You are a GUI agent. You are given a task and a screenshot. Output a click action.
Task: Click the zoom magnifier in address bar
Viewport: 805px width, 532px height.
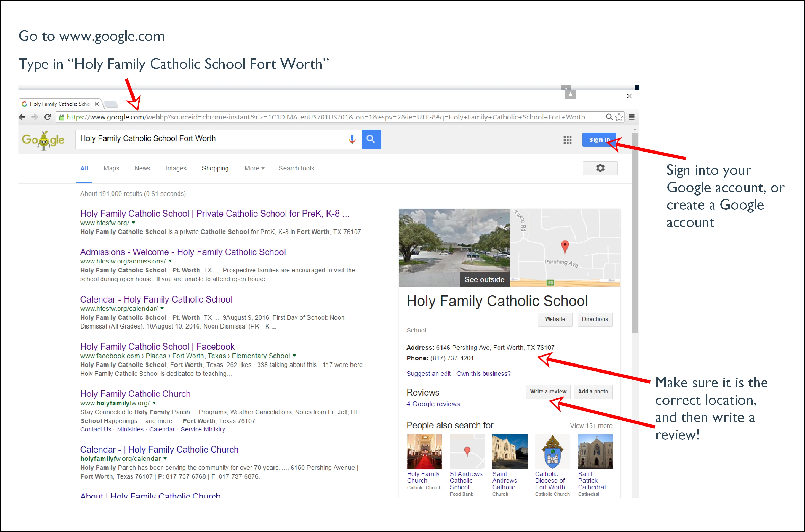609,117
